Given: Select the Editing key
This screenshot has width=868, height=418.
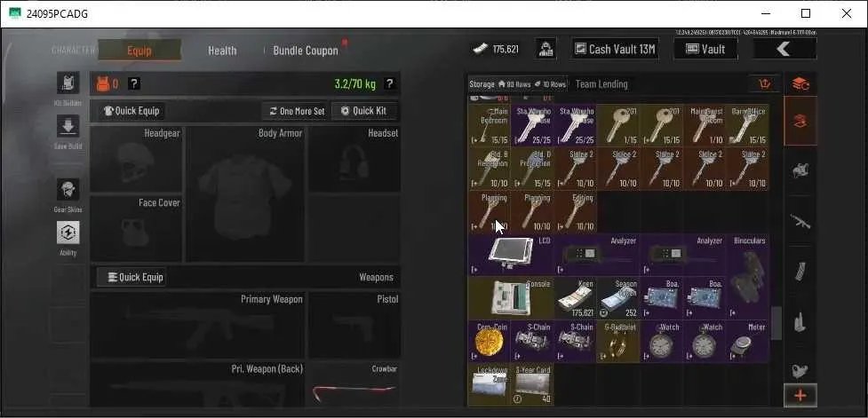Looking at the screenshot, I should (x=575, y=211).
